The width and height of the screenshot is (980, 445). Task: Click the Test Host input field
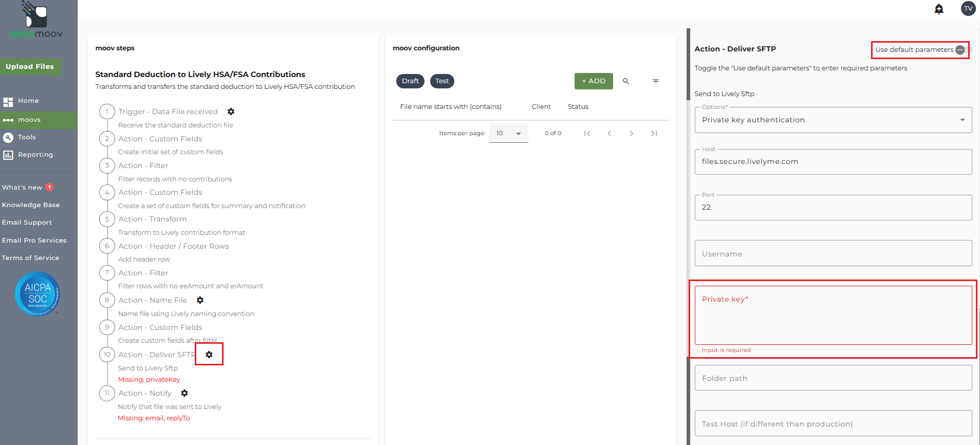(x=833, y=423)
